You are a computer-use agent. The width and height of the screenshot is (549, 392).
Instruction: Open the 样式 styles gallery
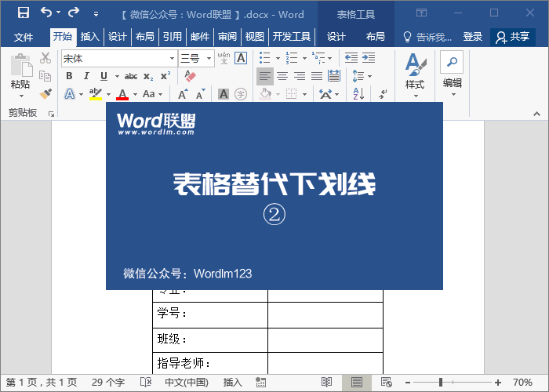pyautogui.click(x=415, y=75)
